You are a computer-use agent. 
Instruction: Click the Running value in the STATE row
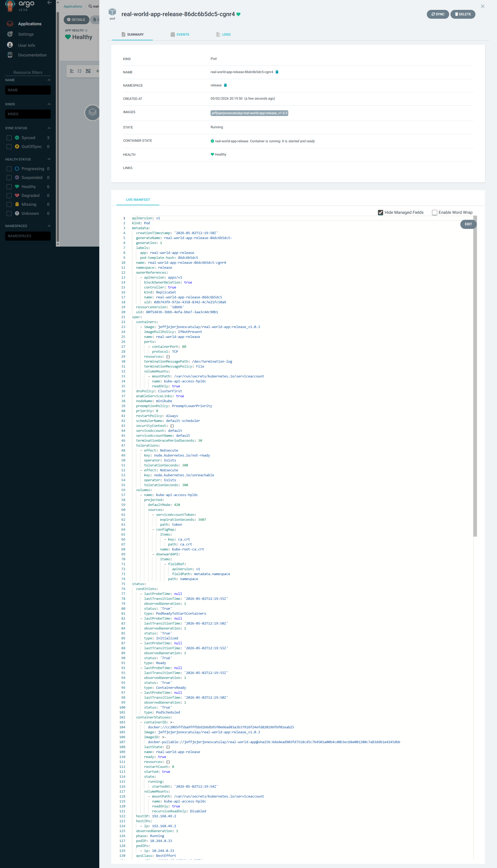217,127
